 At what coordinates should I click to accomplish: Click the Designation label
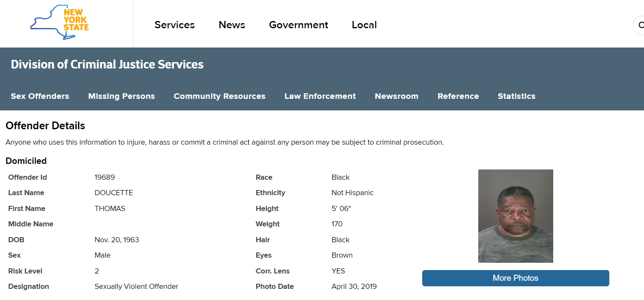pyautogui.click(x=29, y=286)
